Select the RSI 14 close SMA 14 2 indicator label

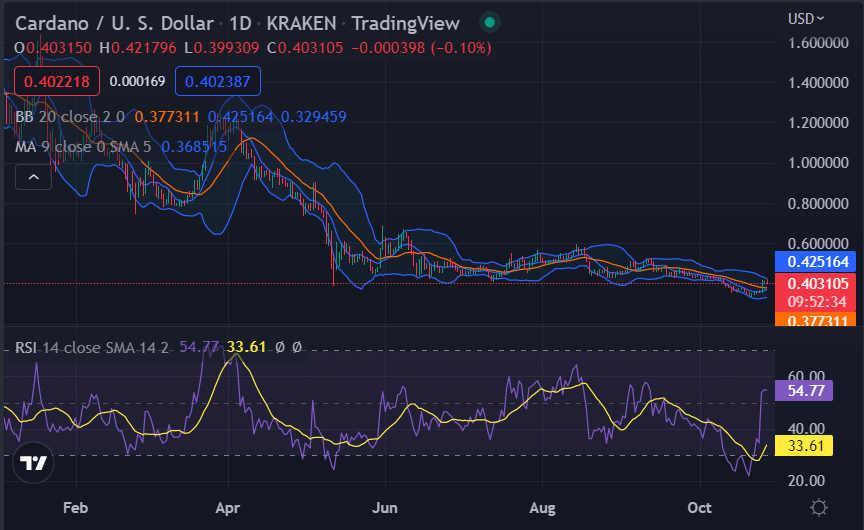tap(91, 348)
